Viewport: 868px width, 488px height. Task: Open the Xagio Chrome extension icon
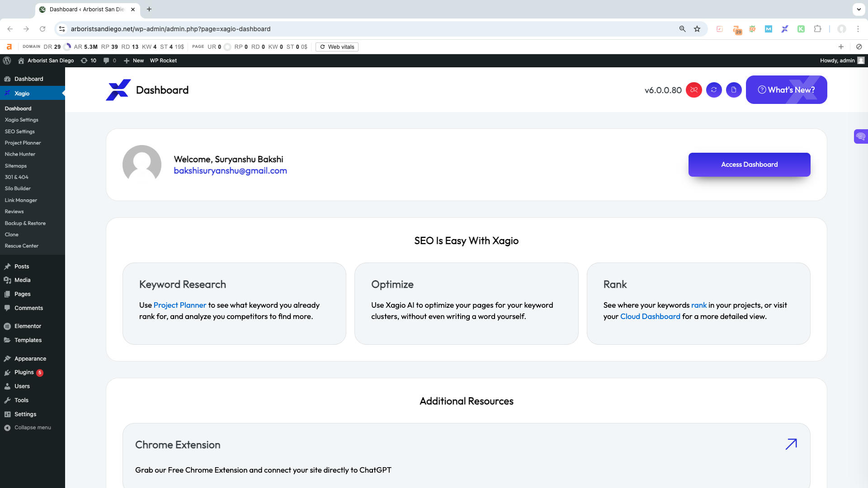785,29
